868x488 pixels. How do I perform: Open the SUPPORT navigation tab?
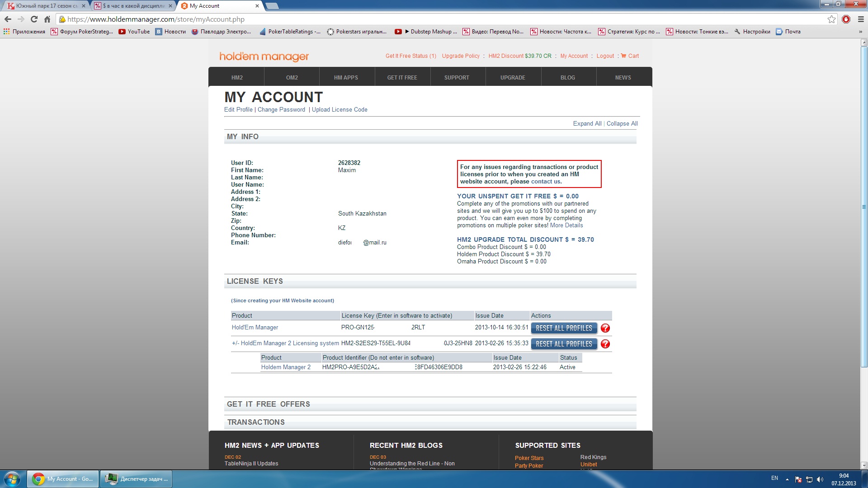tap(457, 78)
